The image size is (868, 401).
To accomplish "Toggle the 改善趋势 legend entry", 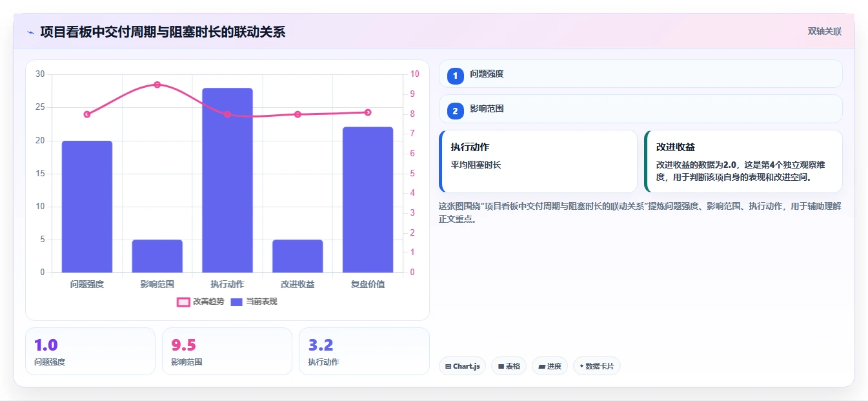I will (x=200, y=302).
